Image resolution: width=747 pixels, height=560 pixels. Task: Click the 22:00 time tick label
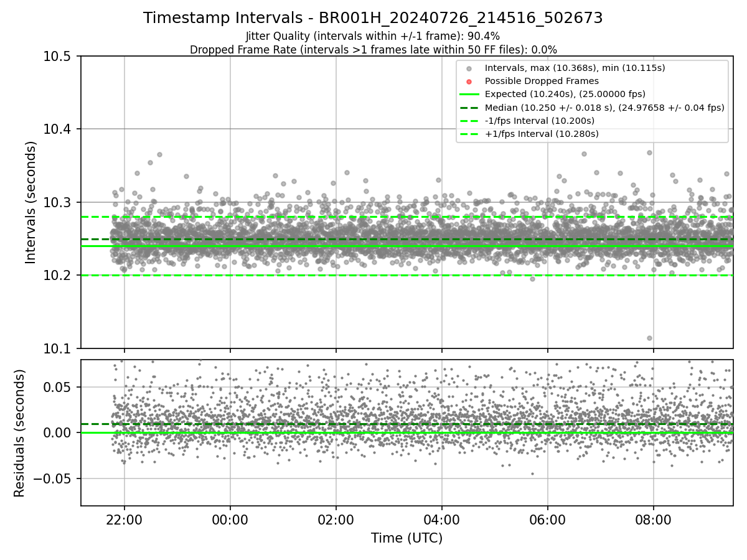point(125,520)
